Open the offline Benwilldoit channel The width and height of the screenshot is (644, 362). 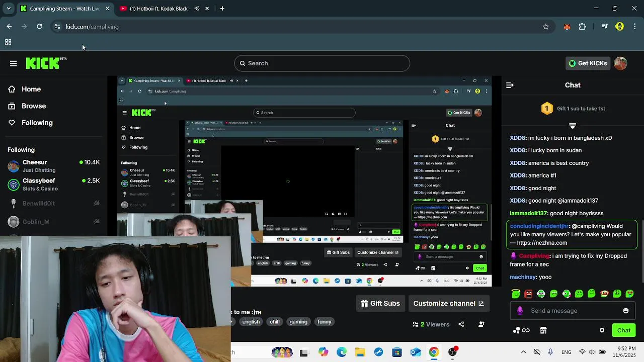pos(54,203)
